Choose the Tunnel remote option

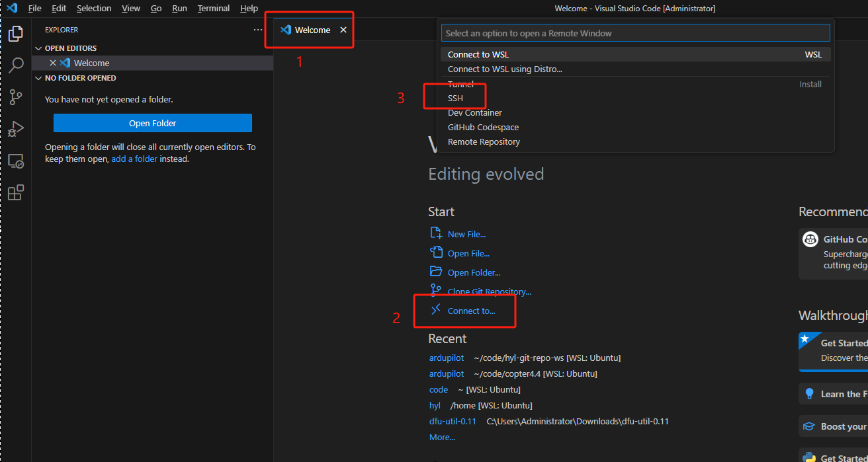[x=635, y=84]
